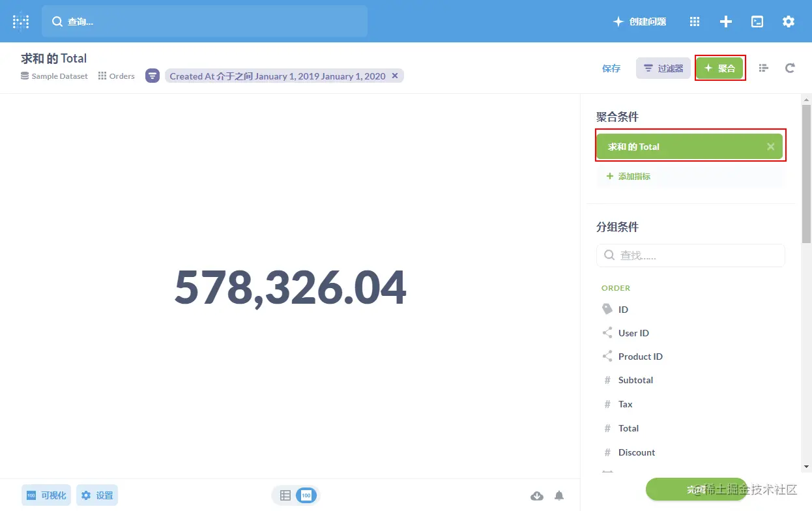
Task: Click the 求和 的 Total question title
Action: (54, 59)
